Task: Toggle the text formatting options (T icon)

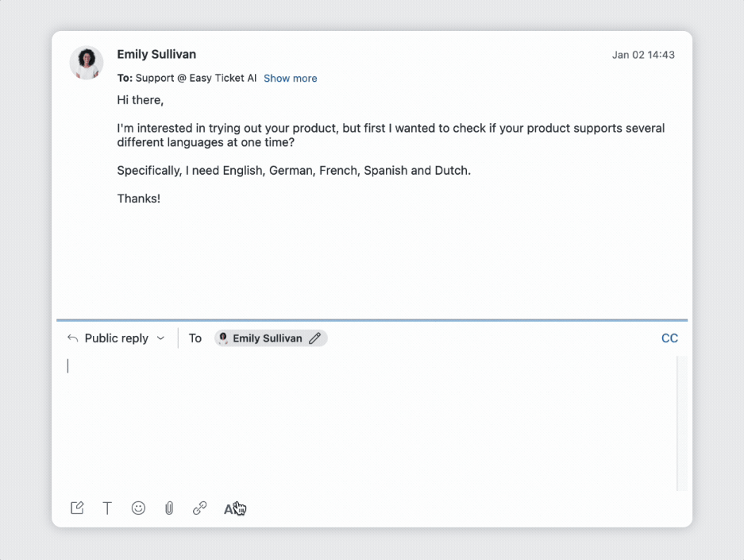Action: point(107,508)
